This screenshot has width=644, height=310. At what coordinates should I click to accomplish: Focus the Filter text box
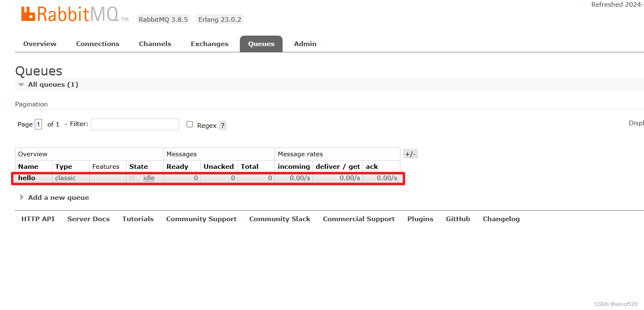click(x=135, y=124)
